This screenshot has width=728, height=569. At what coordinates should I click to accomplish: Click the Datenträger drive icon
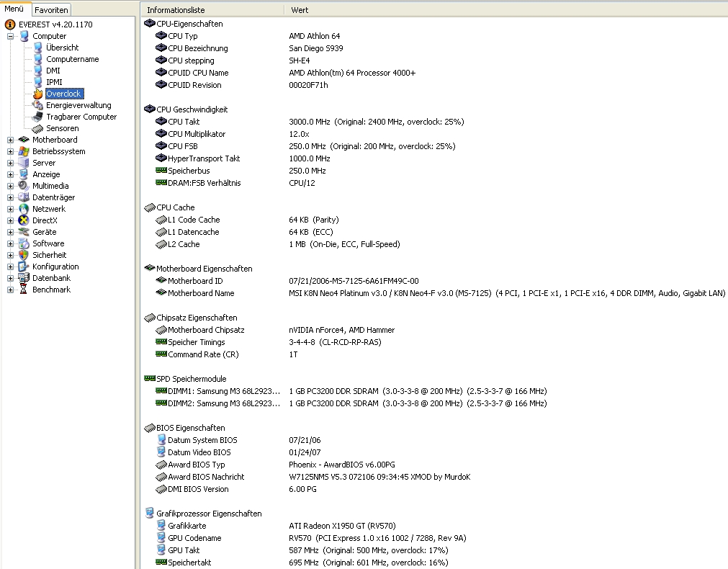pyautogui.click(x=24, y=197)
